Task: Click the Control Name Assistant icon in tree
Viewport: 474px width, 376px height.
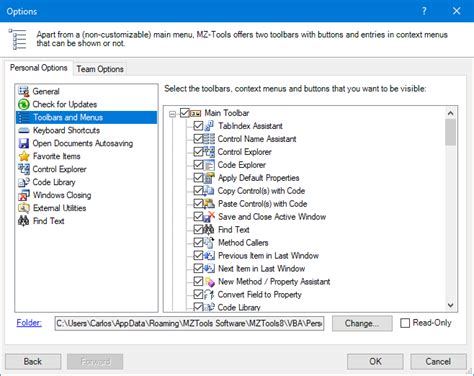Action: (x=209, y=139)
